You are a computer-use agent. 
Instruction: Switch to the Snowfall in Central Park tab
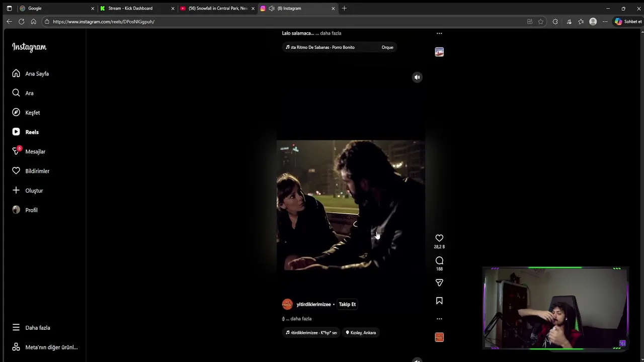click(x=217, y=8)
